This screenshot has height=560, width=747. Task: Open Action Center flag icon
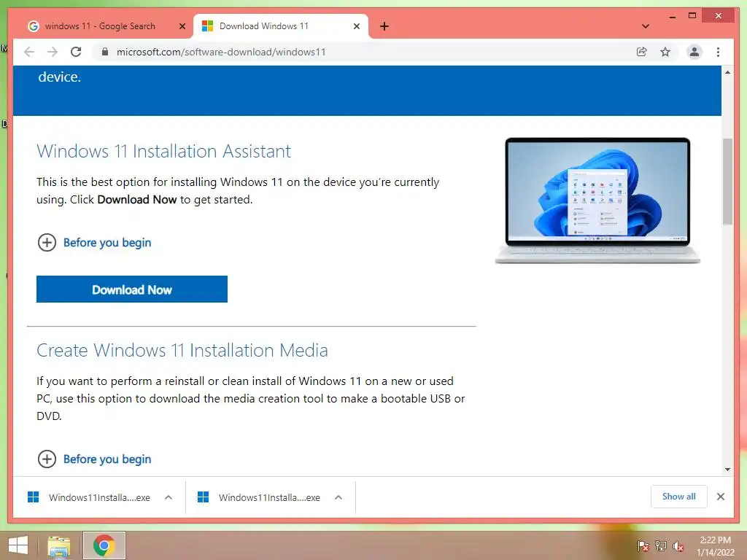click(x=643, y=546)
